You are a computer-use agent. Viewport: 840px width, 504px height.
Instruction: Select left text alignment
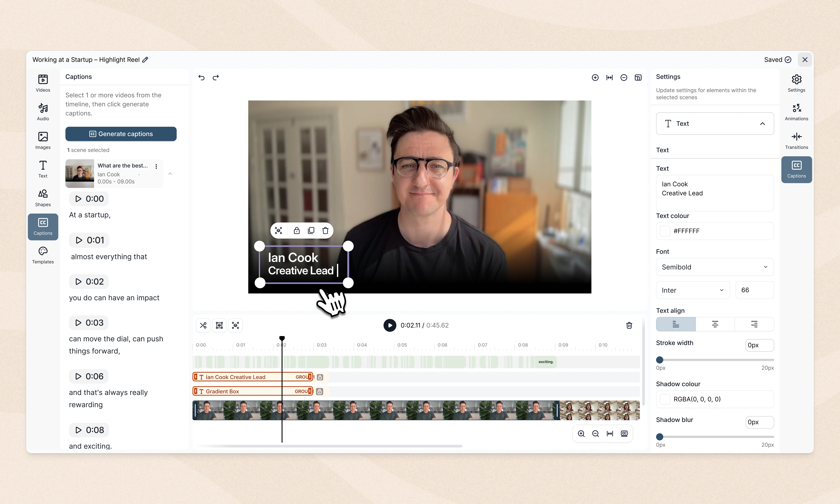tap(676, 324)
